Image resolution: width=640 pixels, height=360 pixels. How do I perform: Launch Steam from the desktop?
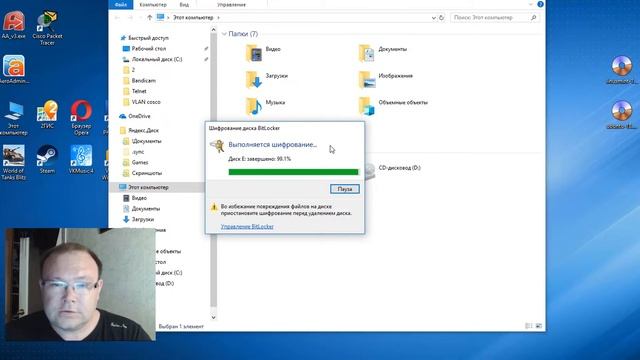tap(47, 159)
